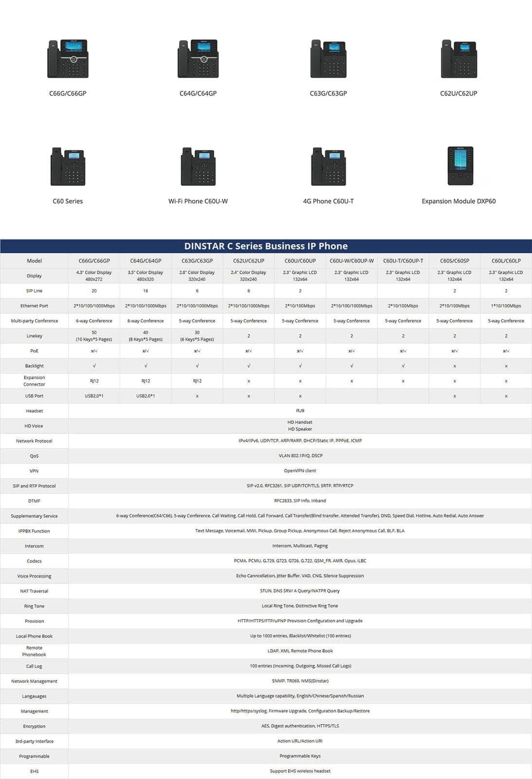
Task: Select the 'VLAN 802.1P/Q, DSCP' QoS value
Action: pyautogui.click(x=301, y=456)
